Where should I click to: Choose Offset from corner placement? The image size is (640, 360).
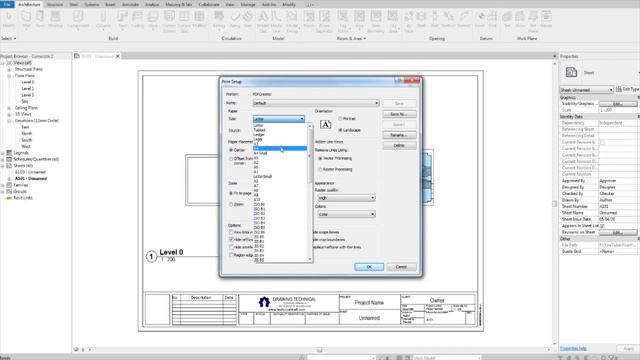231,159
